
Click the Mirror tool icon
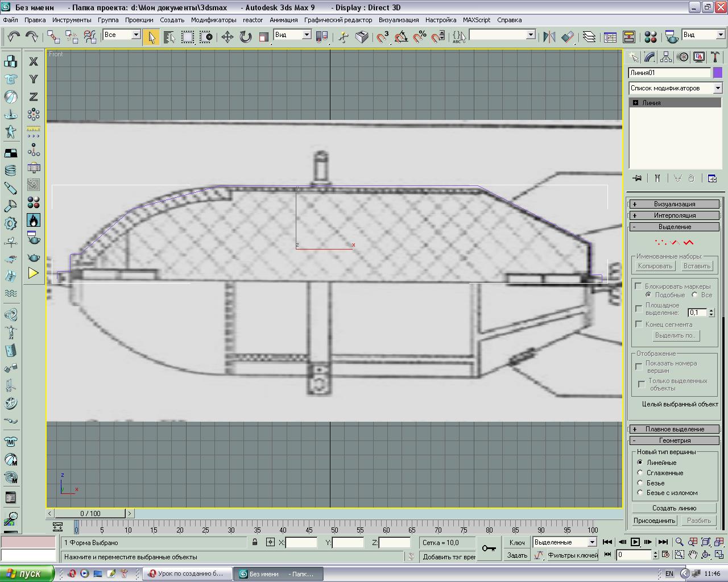point(549,37)
